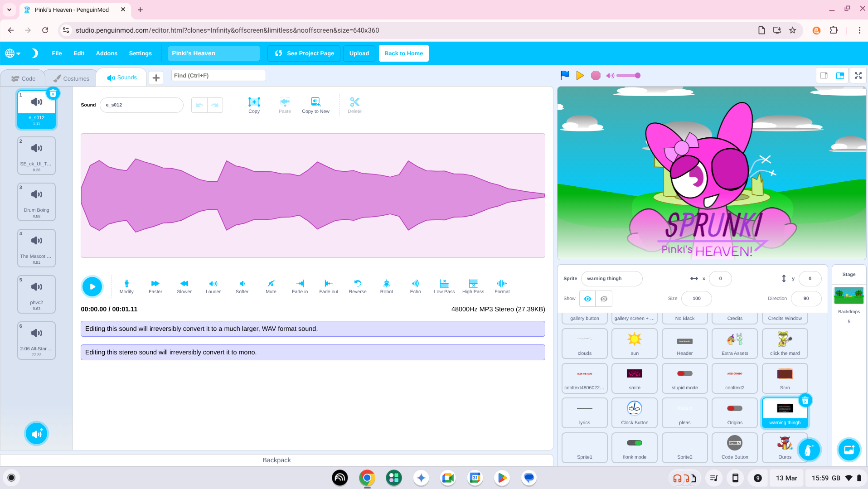Show the sprite with the eye button

coord(587,299)
